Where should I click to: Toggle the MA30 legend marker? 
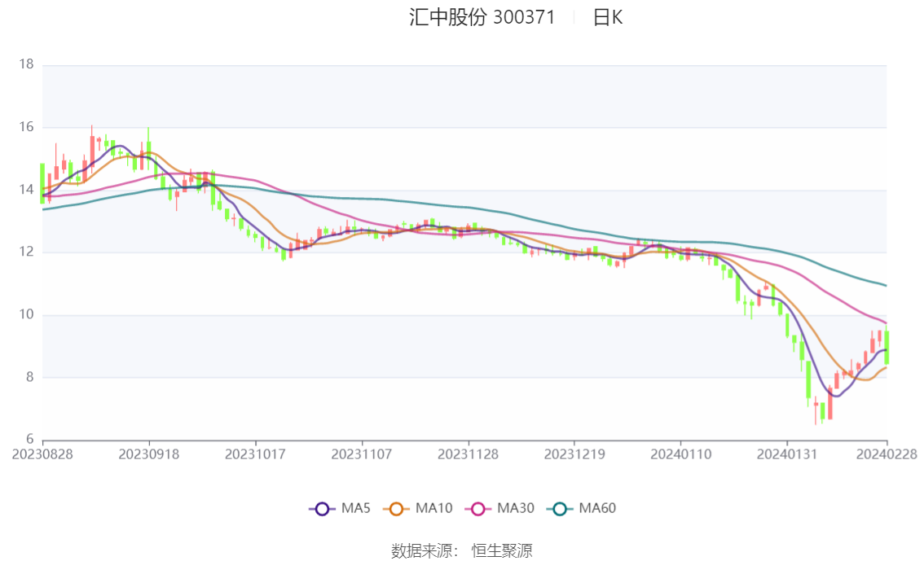pyautogui.click(x=478, y=509)
